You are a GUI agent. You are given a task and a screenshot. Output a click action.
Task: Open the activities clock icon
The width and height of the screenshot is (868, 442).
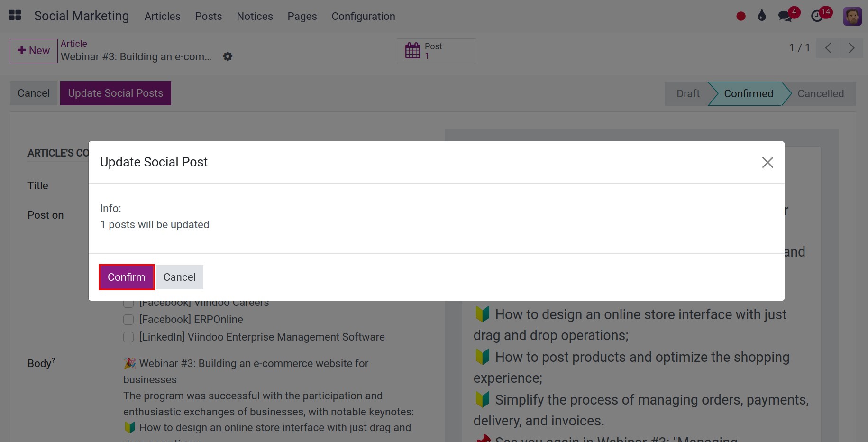817,17
